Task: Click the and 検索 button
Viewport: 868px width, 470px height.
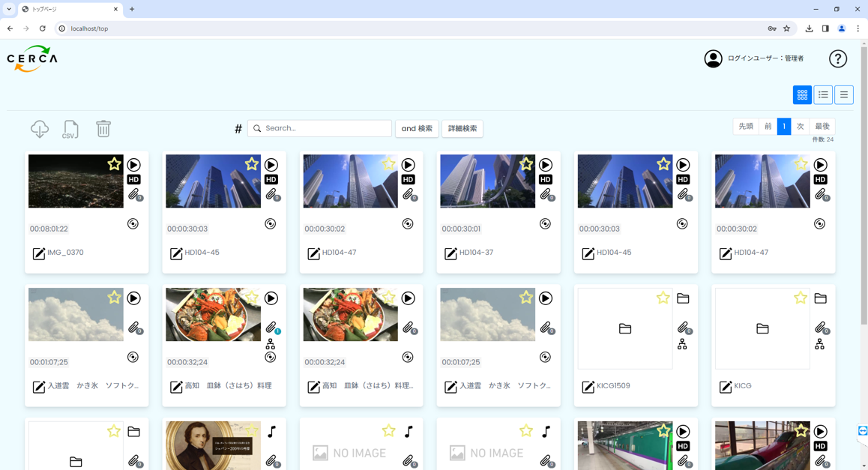Action: coord(417,129)
